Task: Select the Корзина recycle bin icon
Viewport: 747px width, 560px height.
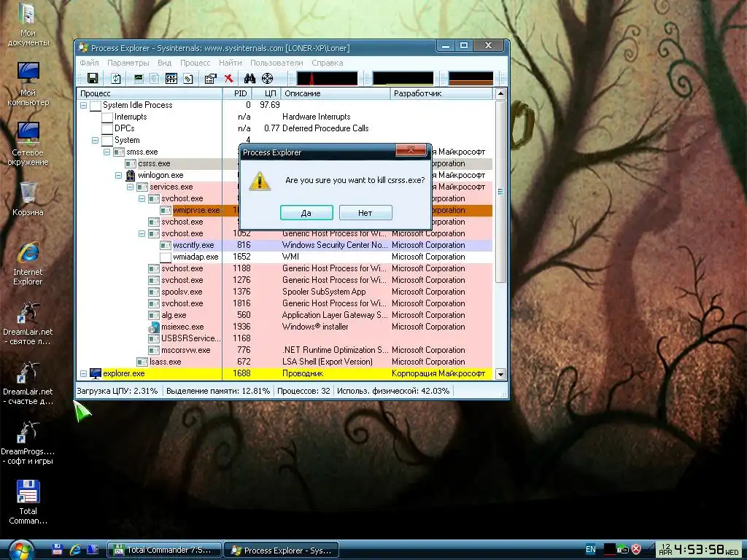Action: (28, 199)
